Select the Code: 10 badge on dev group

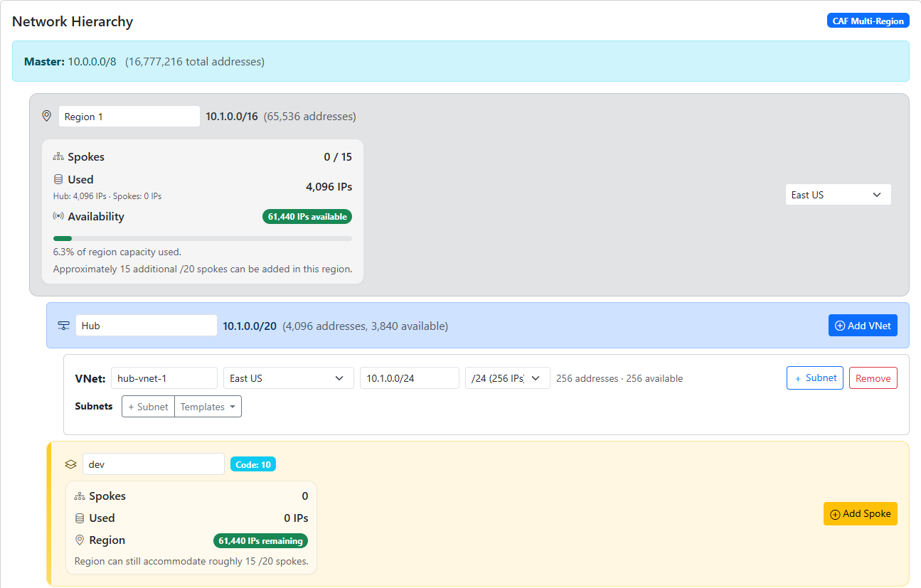252,464
